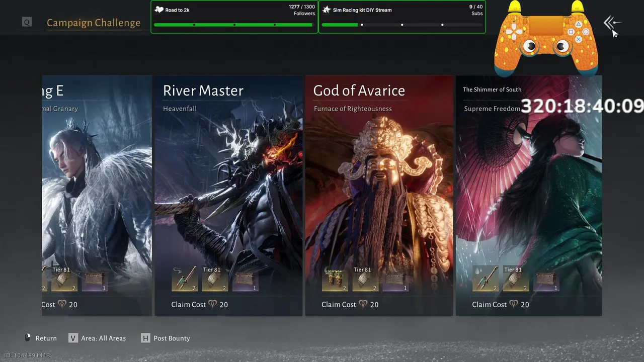Viewport: 644px width, 362px height.
Task: Click the orange controller overlay graphic
Action: (546, 38)
